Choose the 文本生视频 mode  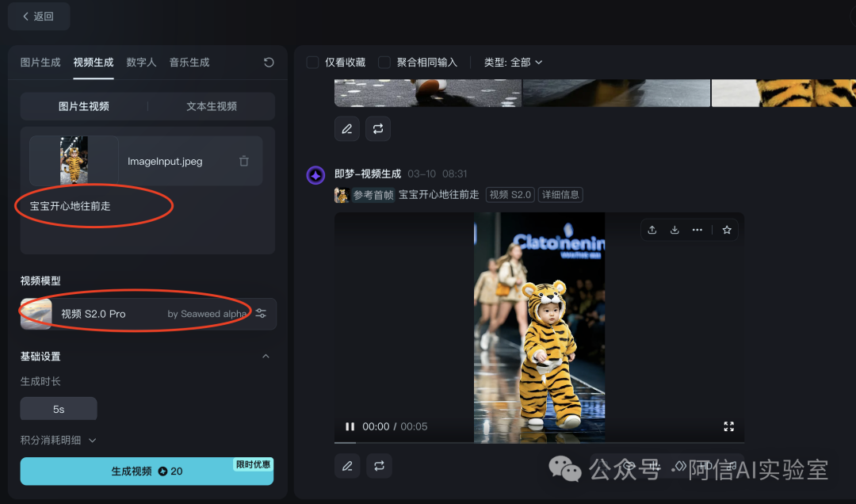tap(212, 106)
